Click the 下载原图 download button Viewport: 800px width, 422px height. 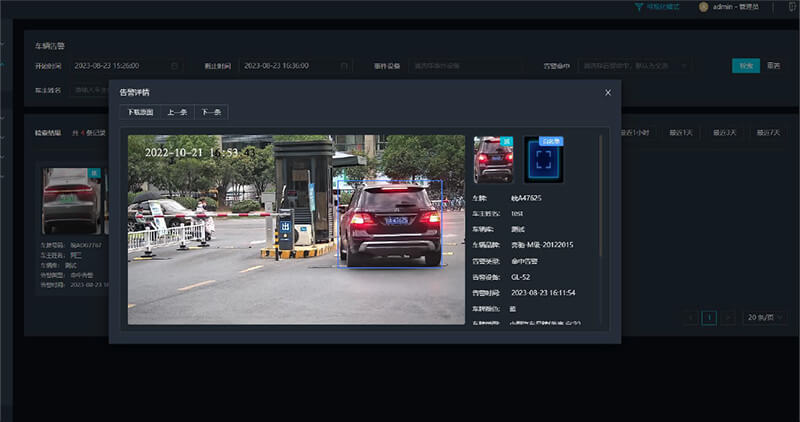(139, 112)
